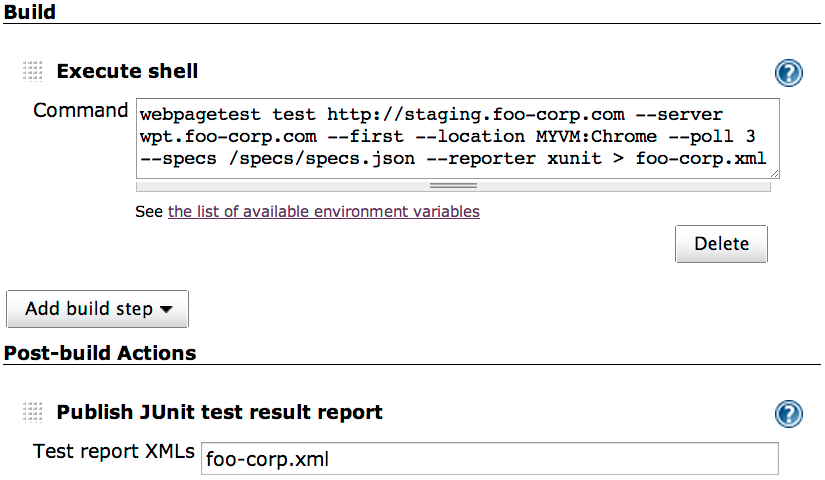
Task: Expand the Add build step arrow
Action: [166, 309]
